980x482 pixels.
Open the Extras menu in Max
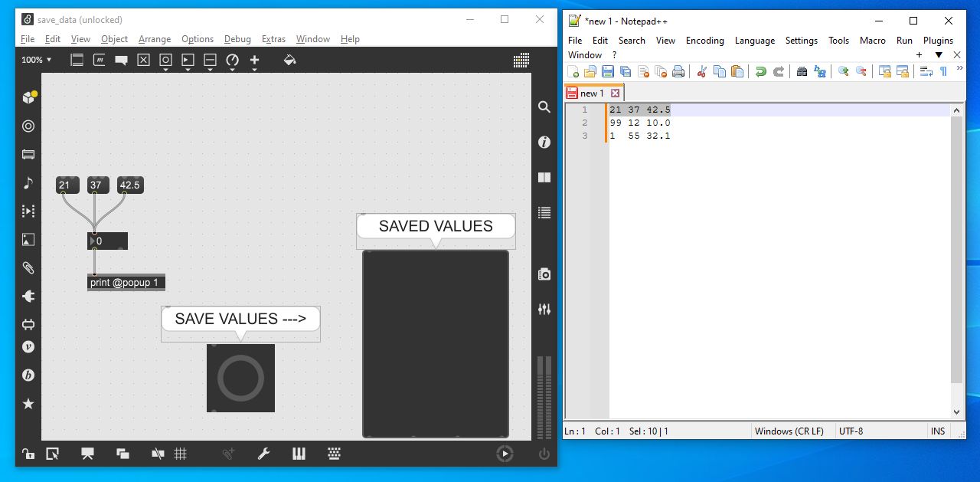273,39
